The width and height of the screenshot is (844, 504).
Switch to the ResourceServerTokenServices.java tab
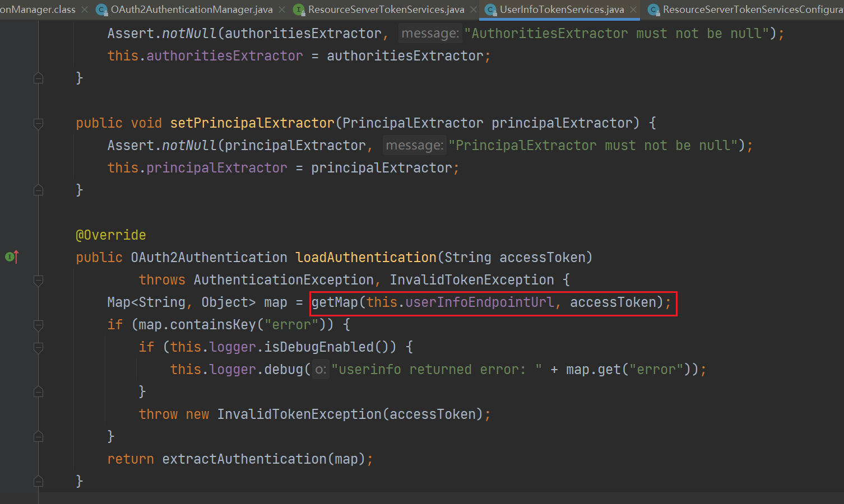386,10
